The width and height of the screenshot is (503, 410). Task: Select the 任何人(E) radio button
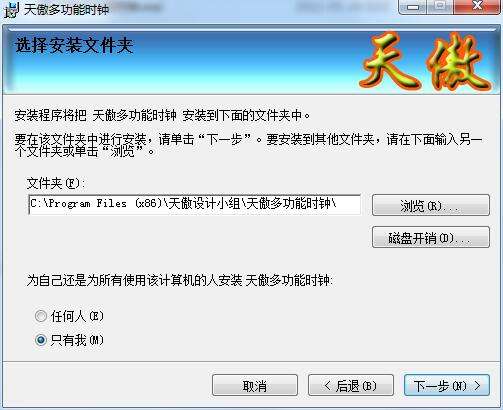coord(41,316)
